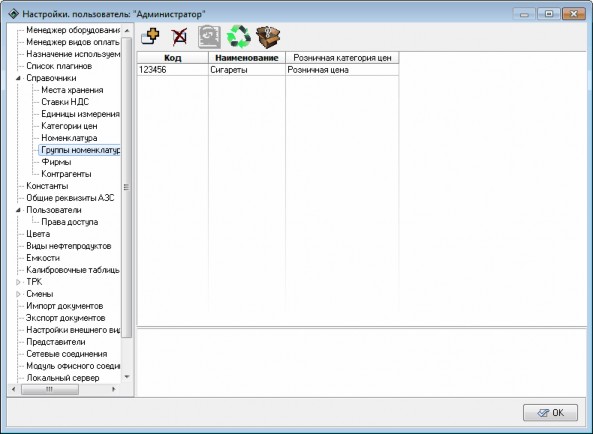Click the add new record icon
593x434 pixels.
pyautogui.click(x=150, y=37)
